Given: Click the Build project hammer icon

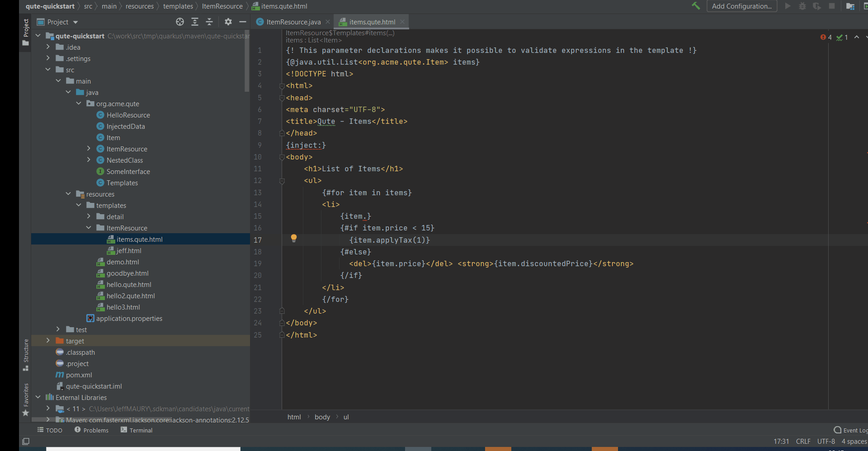Looking at the screenshot, I should coord(695,6).
